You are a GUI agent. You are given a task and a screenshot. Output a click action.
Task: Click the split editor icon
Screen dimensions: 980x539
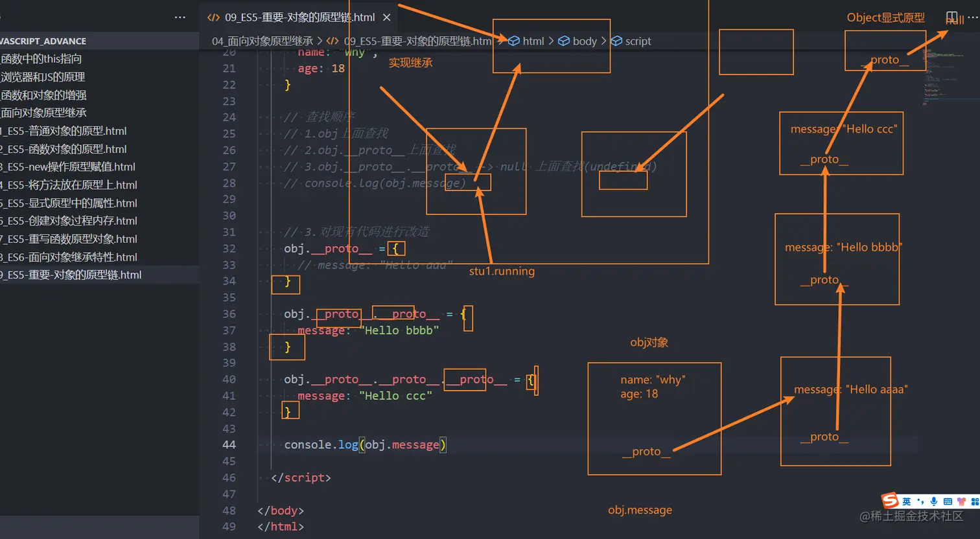pyautogui.click(x=951, y=16)
